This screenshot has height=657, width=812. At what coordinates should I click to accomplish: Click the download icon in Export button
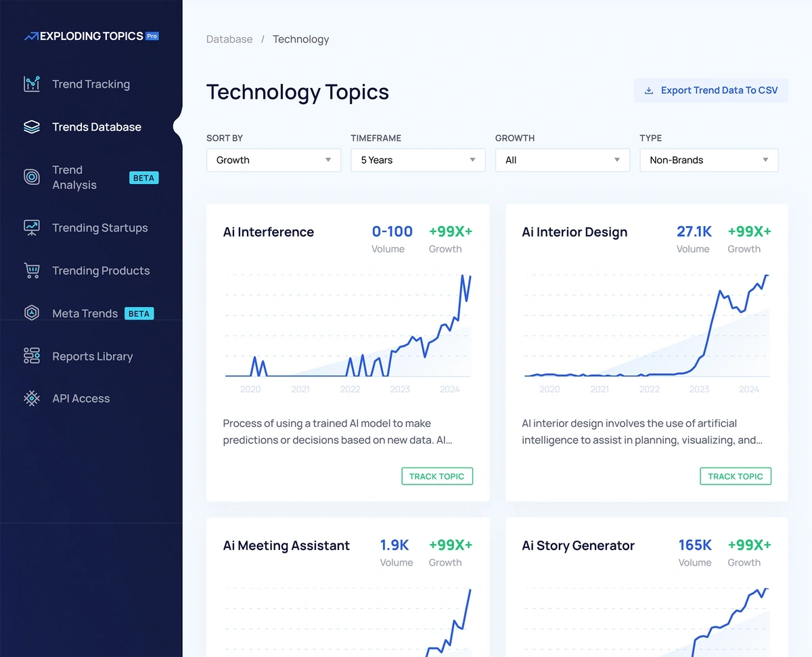coord(649,91)
